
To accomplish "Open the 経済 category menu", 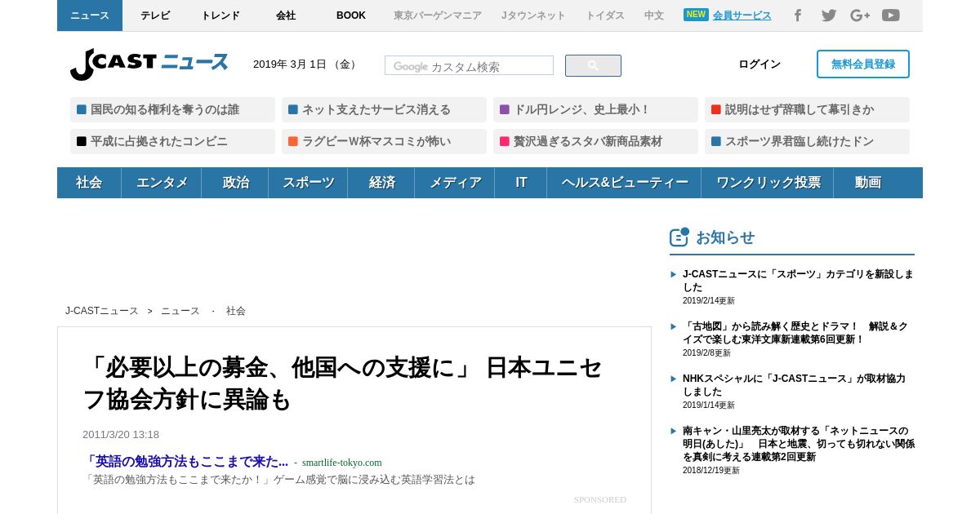I will pos(381,183).
